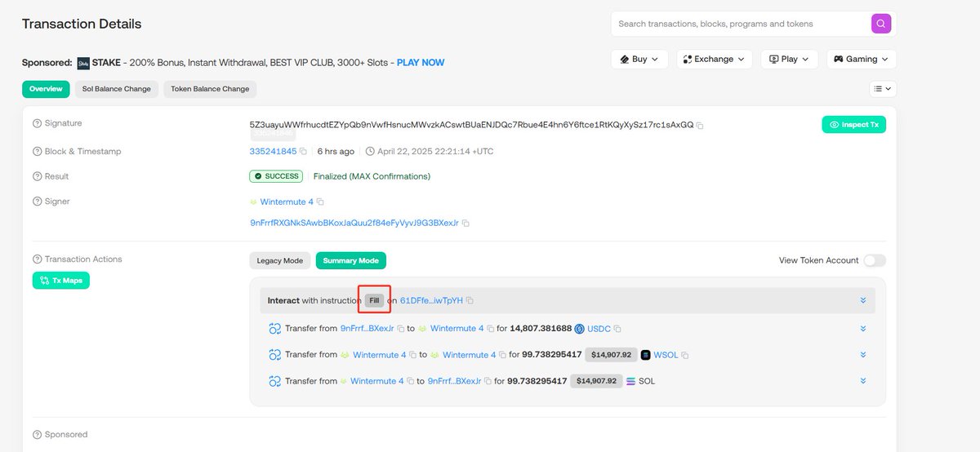Screen dimensions: 980x452
Task: Click the Finalized (MAX Confirmations) text
Action: pos(372,176)
